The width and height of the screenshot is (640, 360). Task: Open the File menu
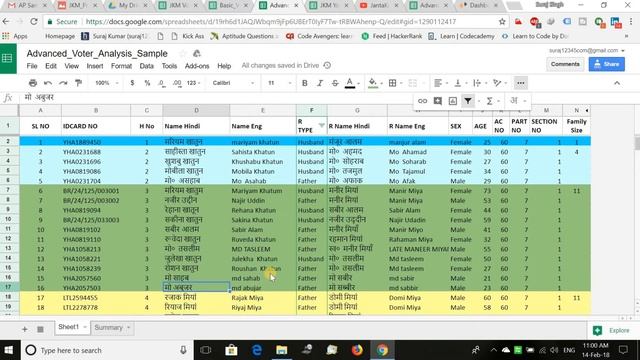[x=32, y=66]
